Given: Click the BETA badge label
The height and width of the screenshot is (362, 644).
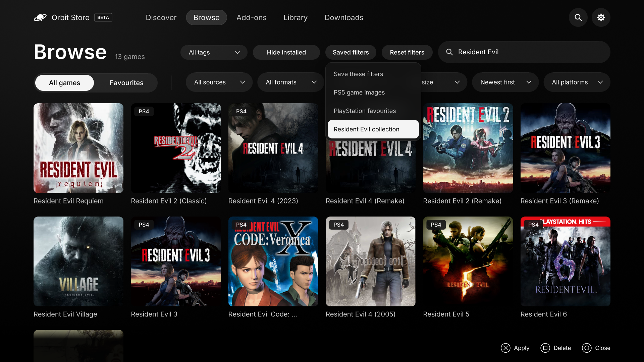Looking at the screenshot, I should coord(103,17).
